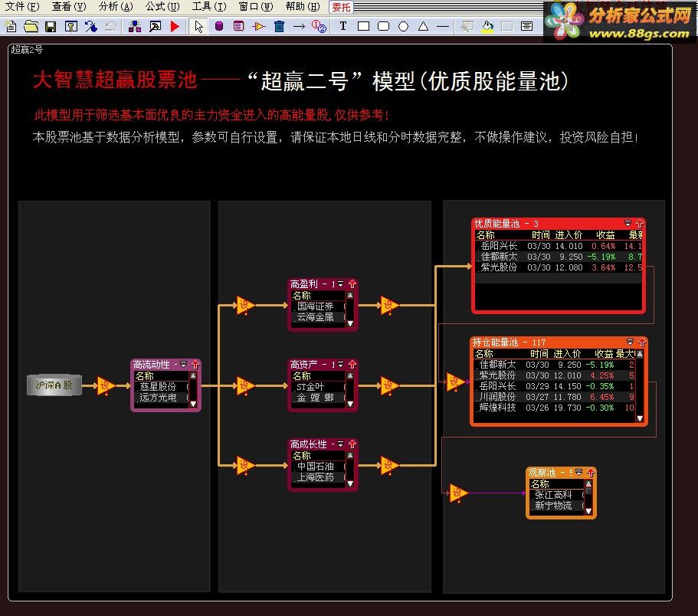Click the blue wrench tool icon
This screenshot has height=616, width=698.
pyautogui.click(x=91, y=27)
